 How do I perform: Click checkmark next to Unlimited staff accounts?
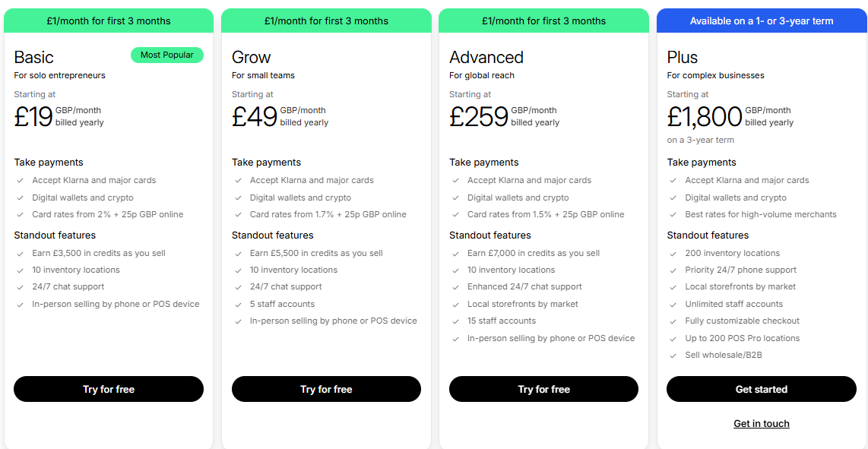pos(673,305)
